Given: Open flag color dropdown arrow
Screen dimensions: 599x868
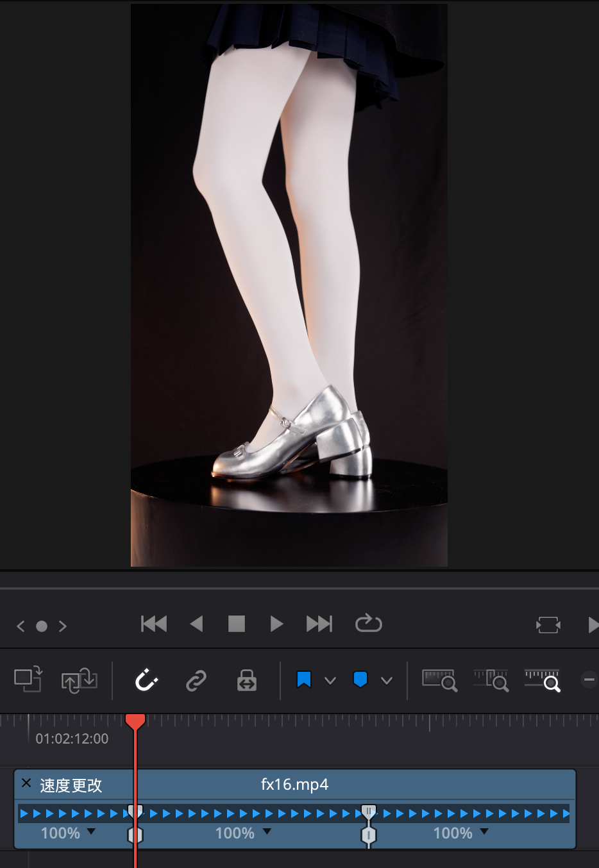Looking at the screenshot, I should point(330,681).
